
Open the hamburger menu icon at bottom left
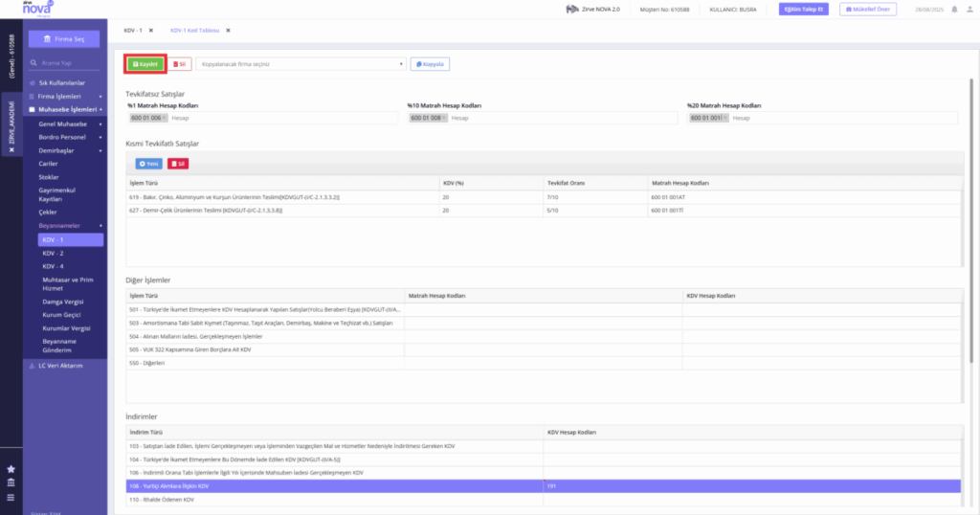coord(11,498)
